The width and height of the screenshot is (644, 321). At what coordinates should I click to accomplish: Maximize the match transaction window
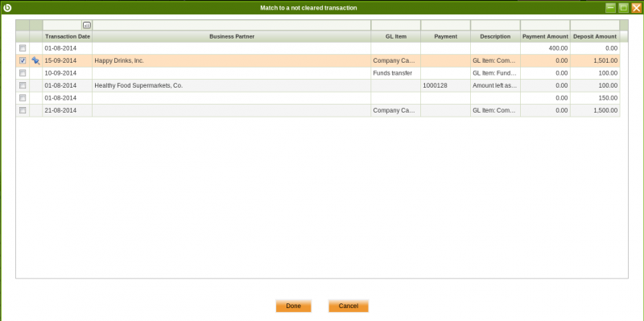click(x=623, y=7)
